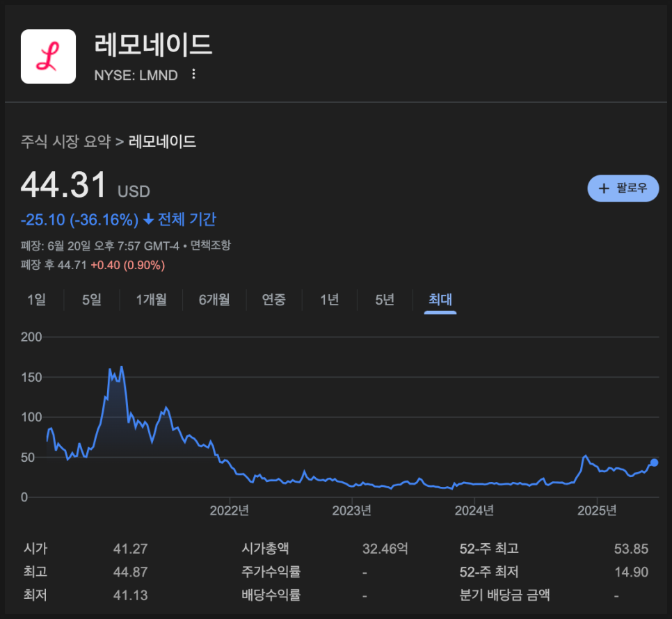Screen dimensions: 672x619
Task: Select the 1일 time range tab
Action: 36,300
